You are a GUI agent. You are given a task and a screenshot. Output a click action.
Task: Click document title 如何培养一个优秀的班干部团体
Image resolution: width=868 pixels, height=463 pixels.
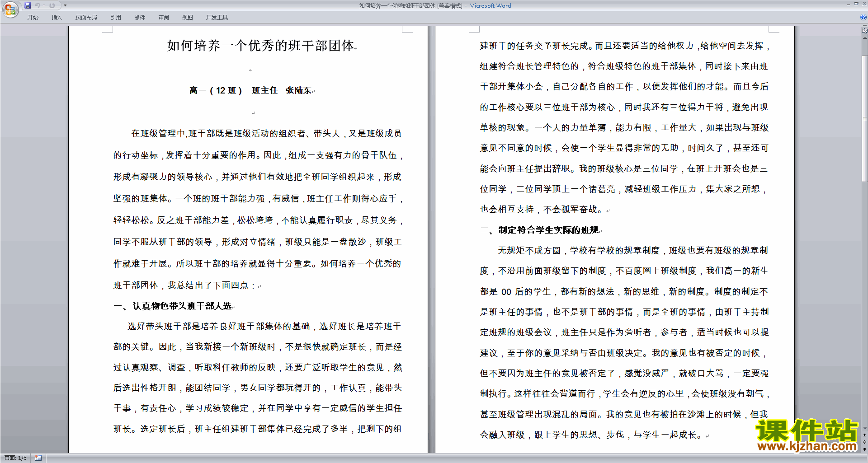tap(261, 46)
